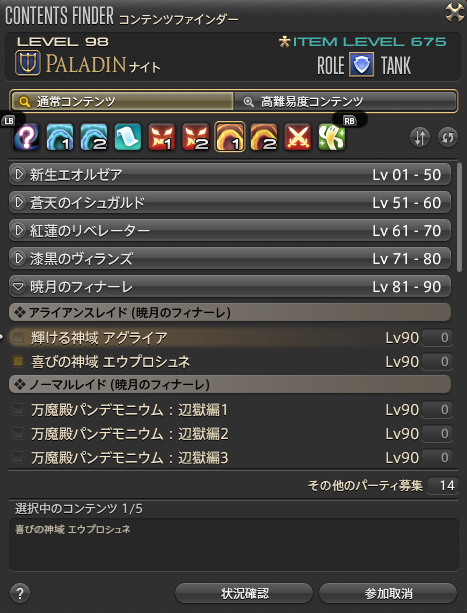Check the 輝ける神域 アグライア checkbox

point(18,337)
